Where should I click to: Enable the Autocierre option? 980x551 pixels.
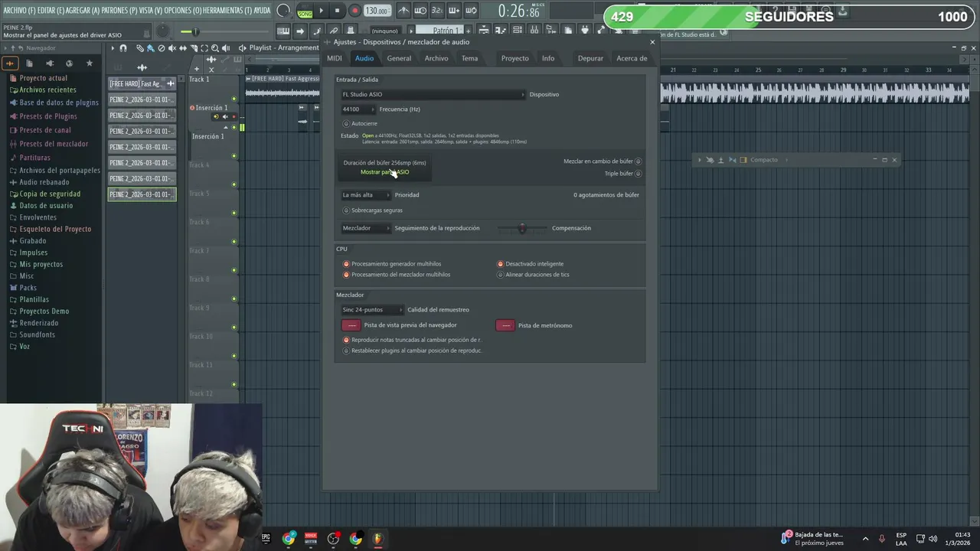pos(346,123)
